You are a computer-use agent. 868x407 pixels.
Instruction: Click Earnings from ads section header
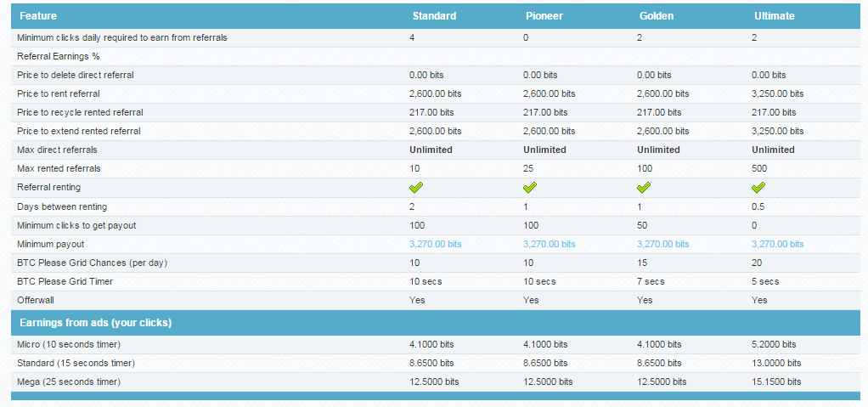96,323
